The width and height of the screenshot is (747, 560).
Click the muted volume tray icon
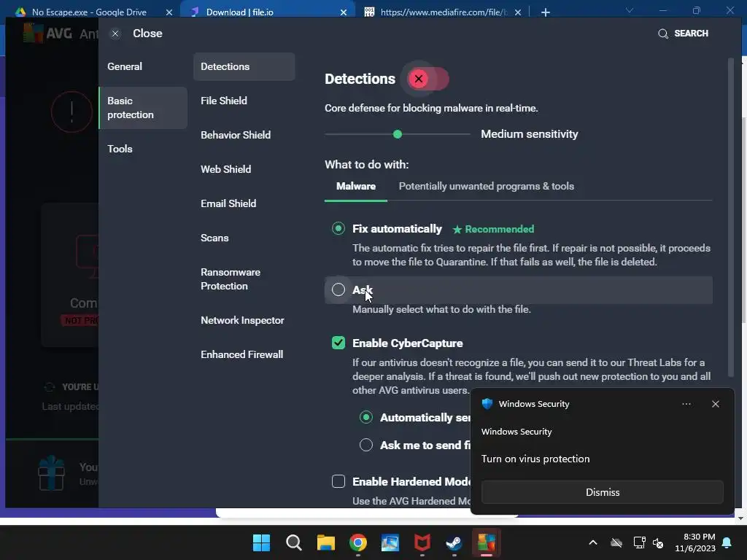[x=658, y=542]
